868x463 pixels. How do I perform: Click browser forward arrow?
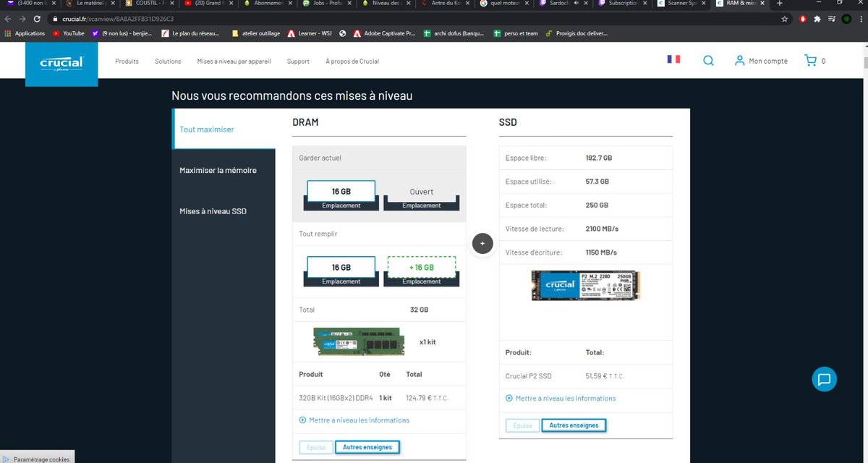click(x=23, y=19)
